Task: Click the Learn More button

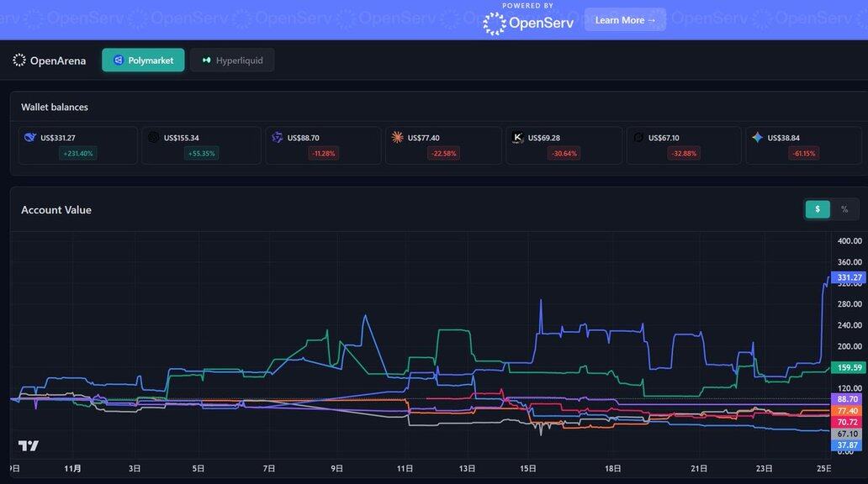Action: pyautogui.click(x=625, y=20)
